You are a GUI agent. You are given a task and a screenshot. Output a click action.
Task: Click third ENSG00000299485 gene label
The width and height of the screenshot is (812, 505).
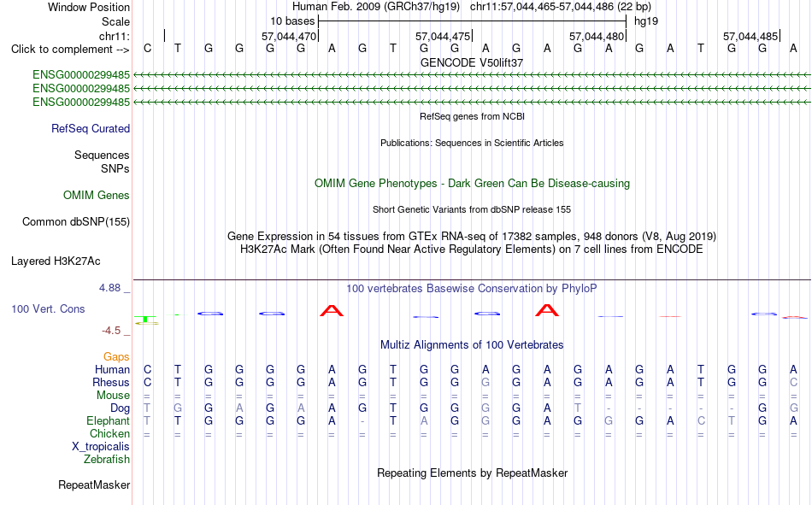coord(81,102)
